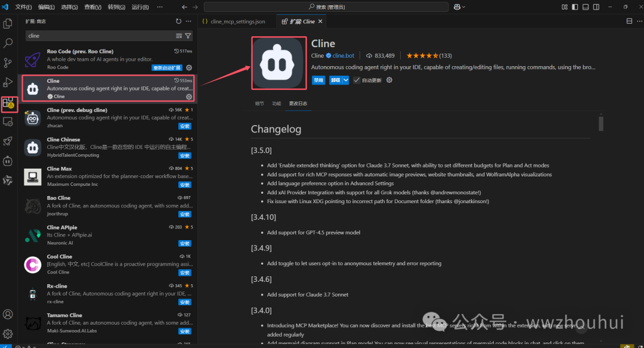The image size is (644, 348).
Task: Open Source Control from the activity bar
Action: (8, 63)
